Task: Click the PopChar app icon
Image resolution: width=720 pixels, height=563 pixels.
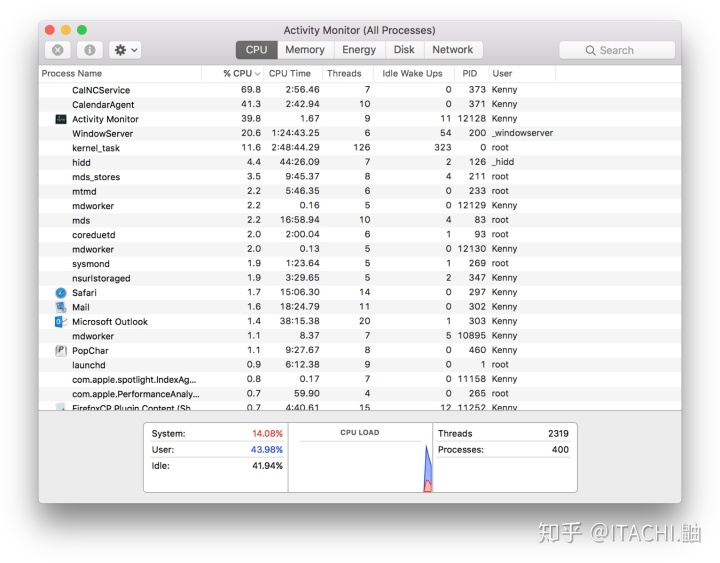Action: (61, 350)
